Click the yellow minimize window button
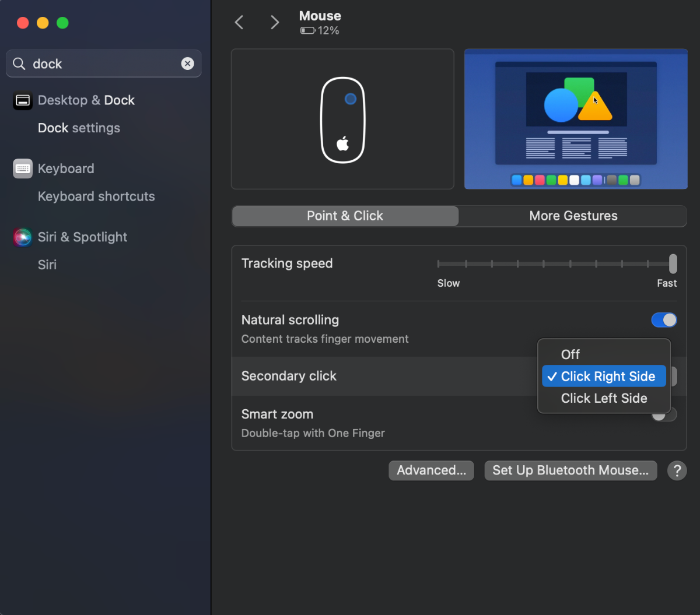700x615 pixels. [43, 23]
